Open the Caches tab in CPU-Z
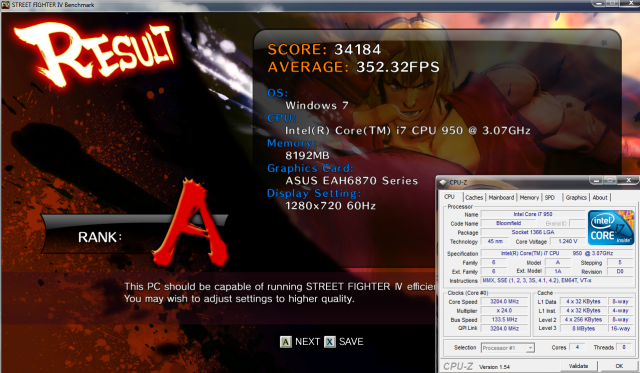 pyautogui.click(x=474, y=198)
